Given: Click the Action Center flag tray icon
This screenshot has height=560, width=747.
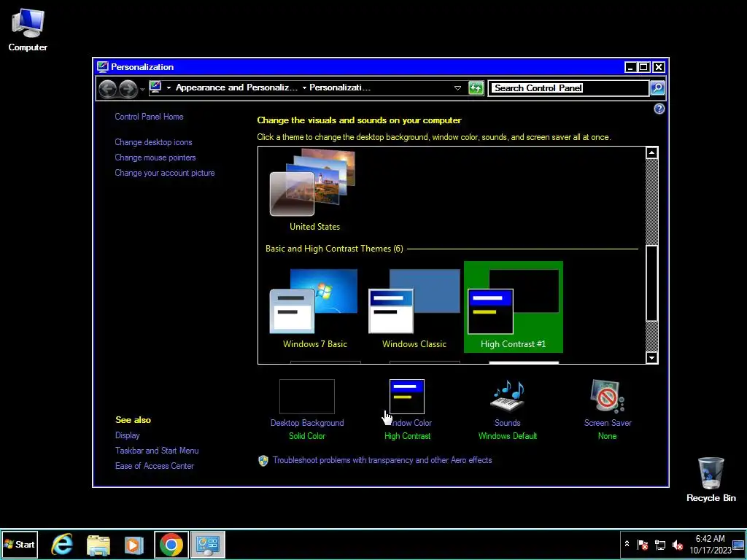Looking at the screenshot, I should point(643,544).
